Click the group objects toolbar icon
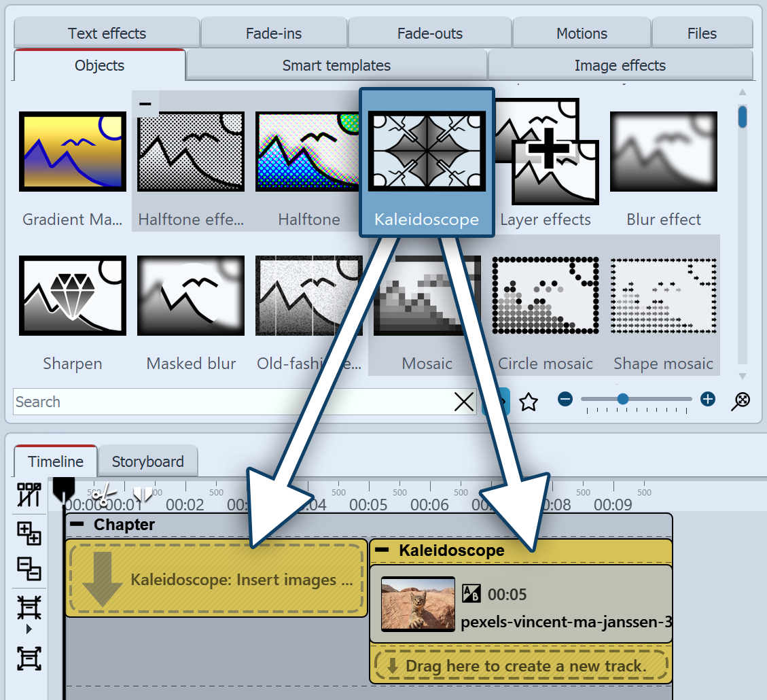 click(29, 533)
